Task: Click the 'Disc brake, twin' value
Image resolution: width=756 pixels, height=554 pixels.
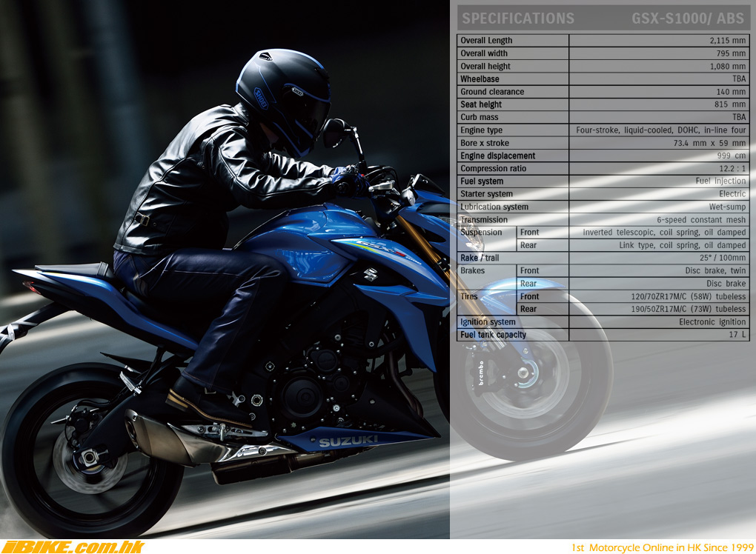Action: 715,271
